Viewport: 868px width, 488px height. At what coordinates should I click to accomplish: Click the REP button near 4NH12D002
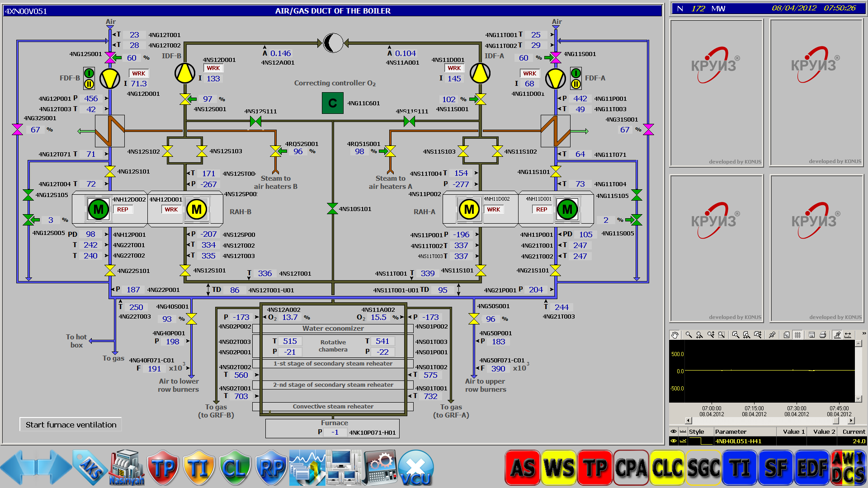point(123,209)
